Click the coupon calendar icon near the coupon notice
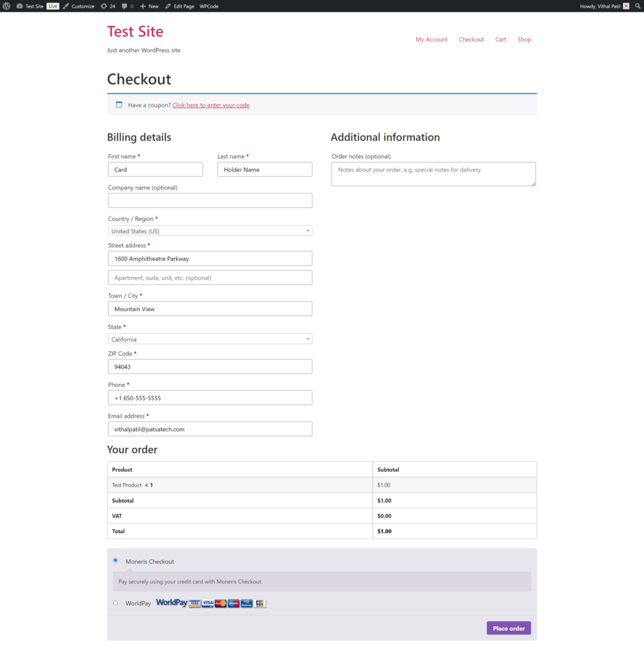Image resolution: width=644 pixels, height=655 pixels. 119,104
